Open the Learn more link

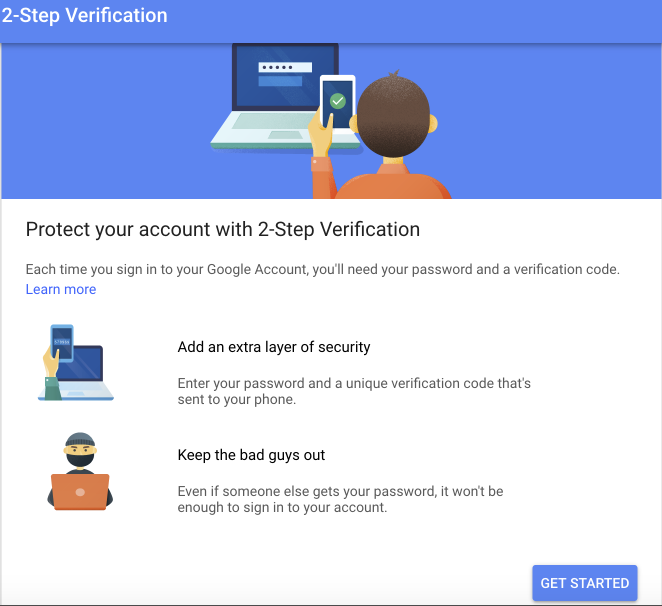tap(61, 290)
